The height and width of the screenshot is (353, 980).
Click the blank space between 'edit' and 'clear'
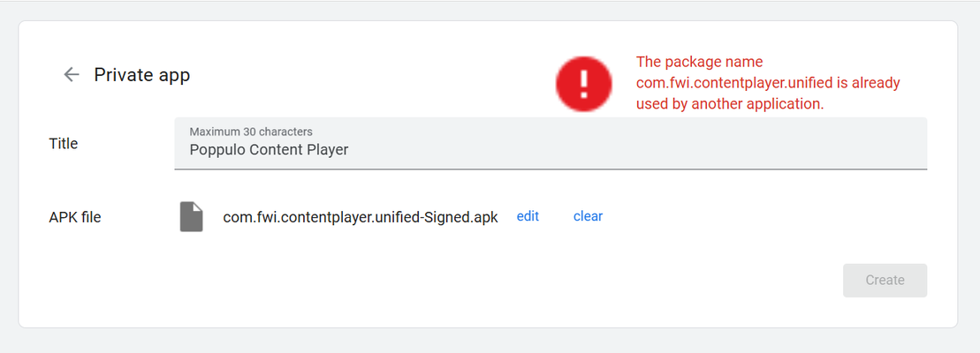click(556, 216)
